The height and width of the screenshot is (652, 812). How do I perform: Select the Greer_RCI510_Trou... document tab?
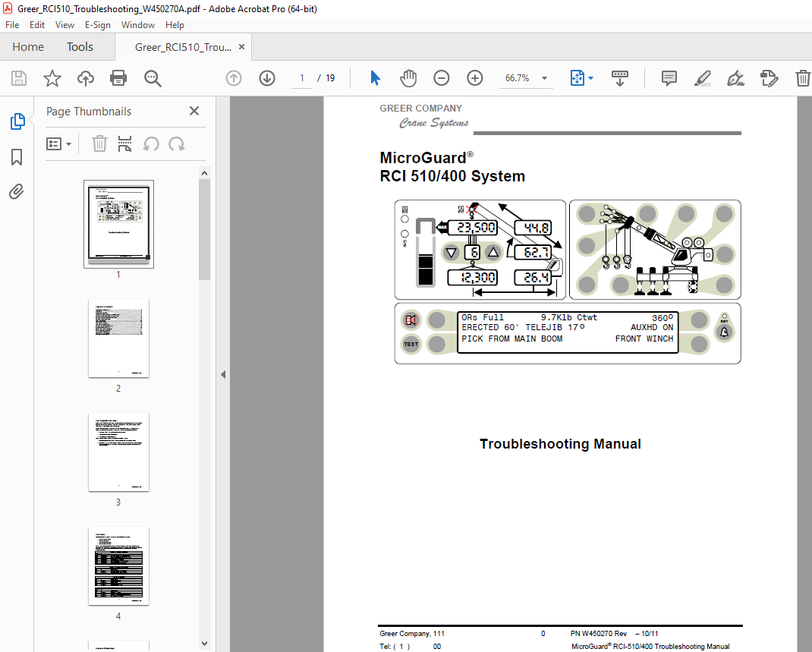(x=183, y=47)
